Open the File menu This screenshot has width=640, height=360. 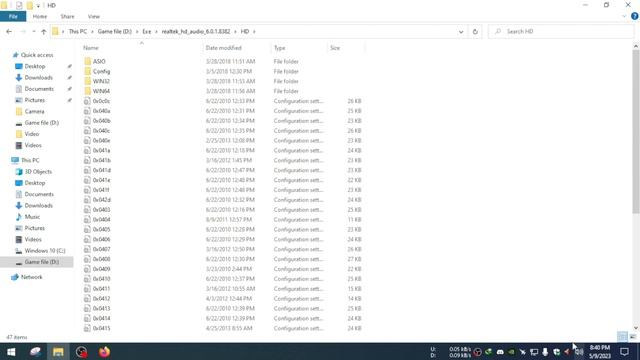(x=13, y=16)
